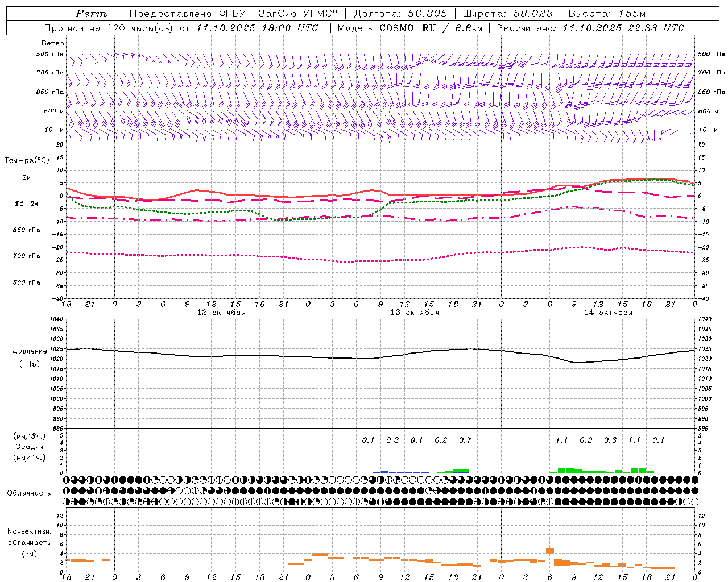Click the "Конвективн." convective cloud label

click(x=30, y=531)
